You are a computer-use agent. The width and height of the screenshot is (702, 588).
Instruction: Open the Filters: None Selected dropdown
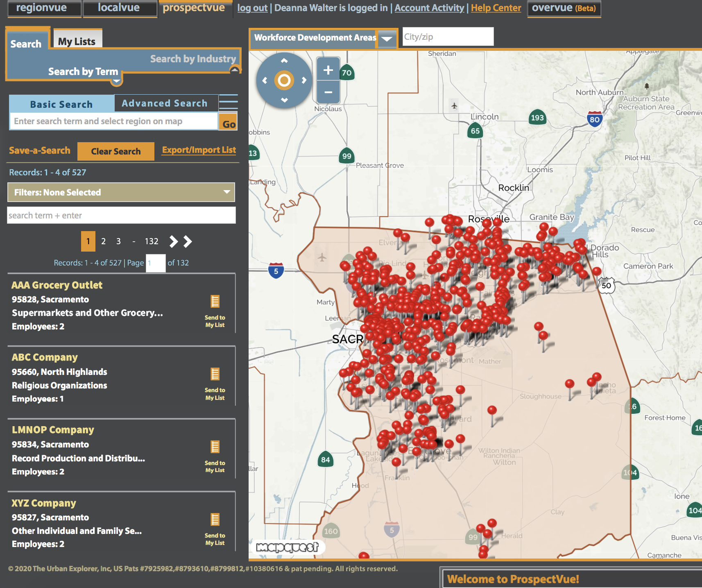point(121,192)
